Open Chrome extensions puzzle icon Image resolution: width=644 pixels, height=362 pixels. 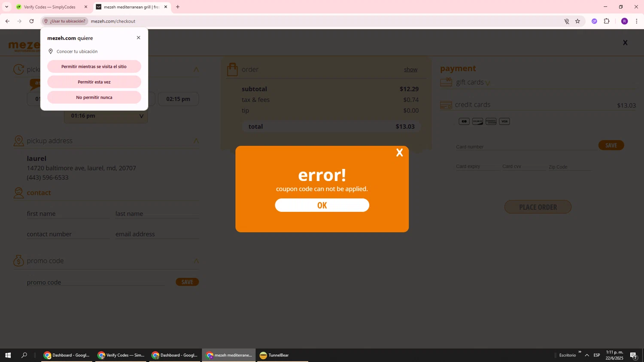coord(607,21)
